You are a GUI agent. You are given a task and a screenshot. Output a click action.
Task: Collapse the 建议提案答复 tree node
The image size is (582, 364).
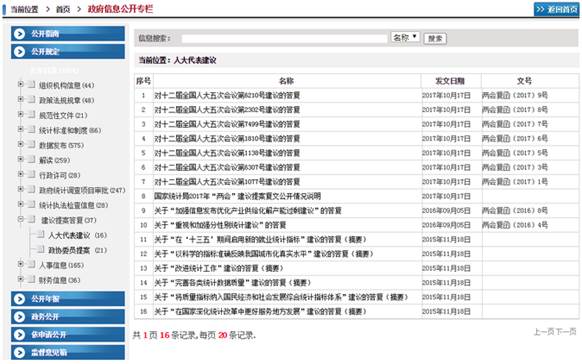tap(21, 219)
